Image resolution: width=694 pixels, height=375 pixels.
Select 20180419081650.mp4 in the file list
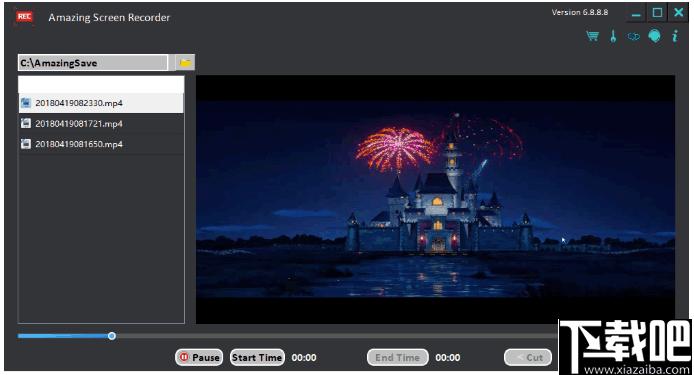(x=101, y=143)
